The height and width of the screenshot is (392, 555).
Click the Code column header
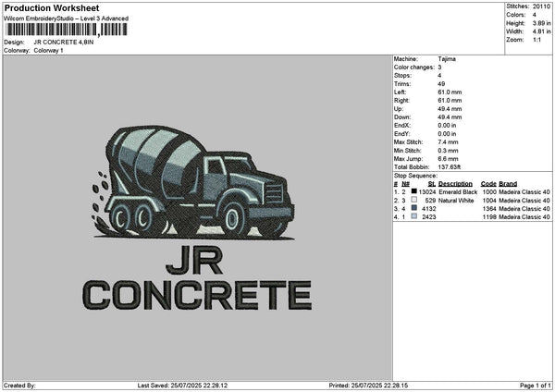click(488, 183)
